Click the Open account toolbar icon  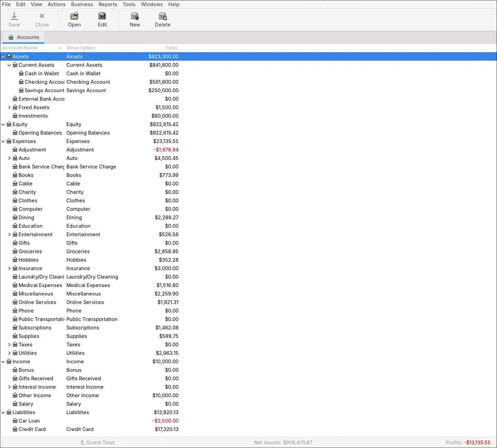point(74,16)
